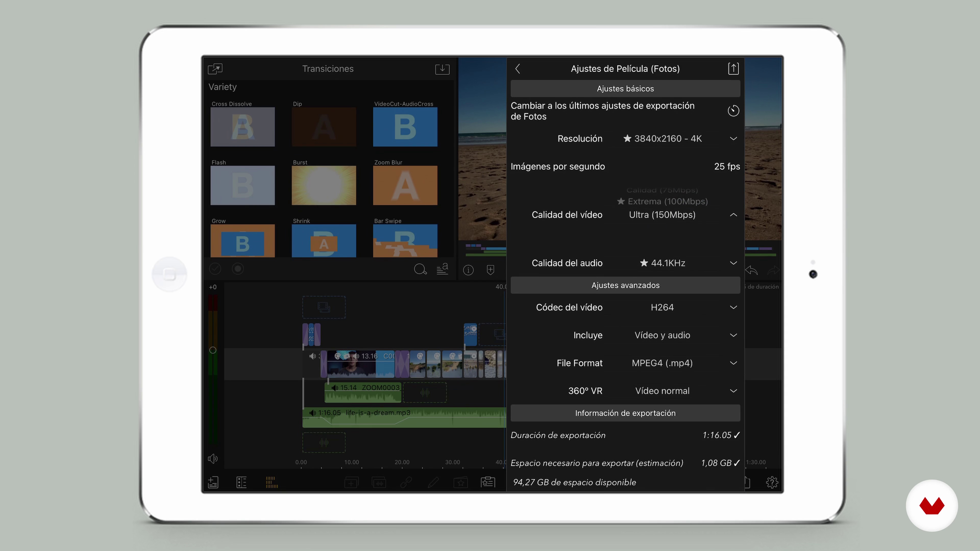
Task: Tap the H264 codec value
Action: pyautogui.click(x=662, y=307)
